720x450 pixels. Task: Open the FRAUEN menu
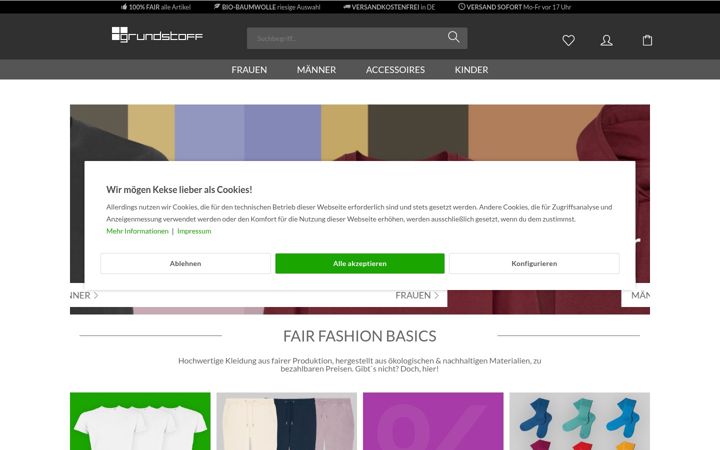(x=249, y=70)
